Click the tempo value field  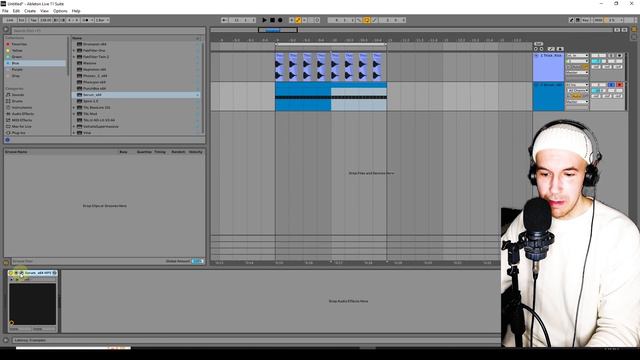tap(45, 20)
